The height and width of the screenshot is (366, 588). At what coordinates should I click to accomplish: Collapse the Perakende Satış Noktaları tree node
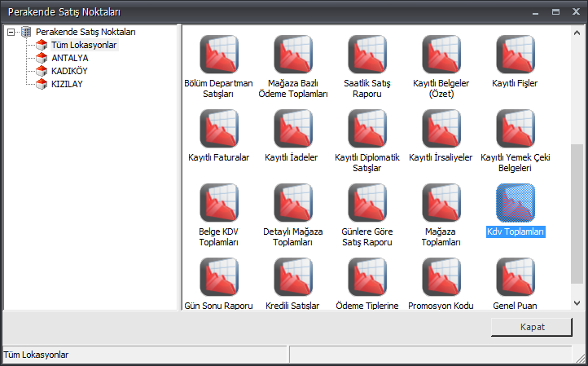tap(11, 32)
